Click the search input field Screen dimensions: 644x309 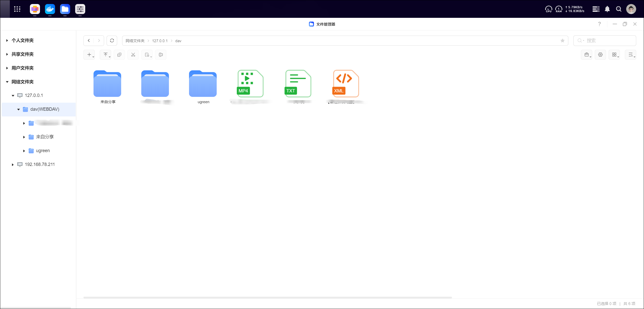click(608, 41)
